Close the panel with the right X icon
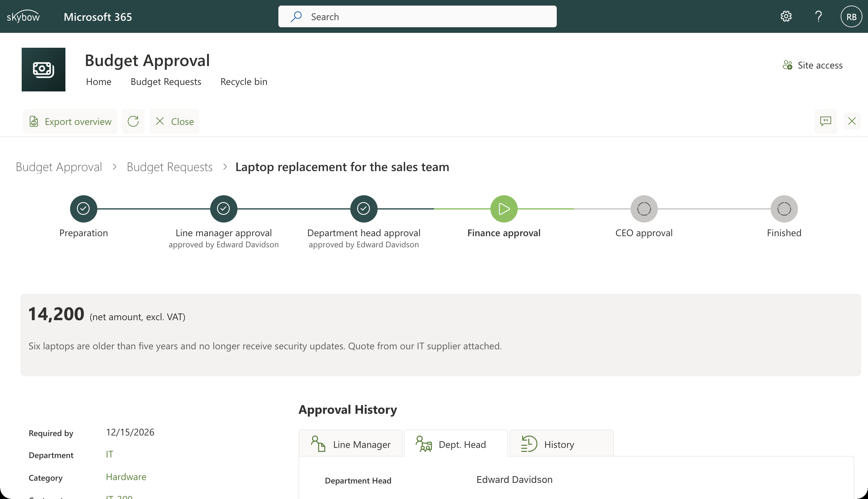This screenshot has width=868, height=499. (852, 121)
